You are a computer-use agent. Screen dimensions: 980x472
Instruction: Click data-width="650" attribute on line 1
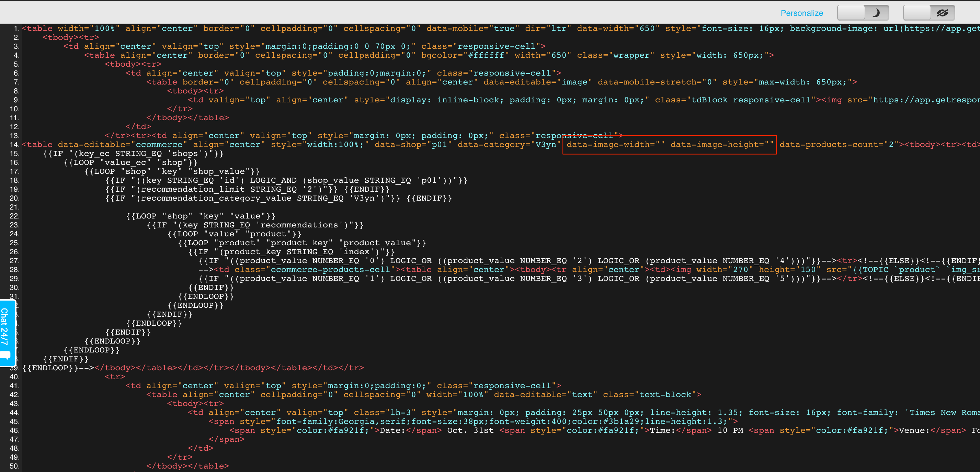pyautogui.click(x=618, y=29)
